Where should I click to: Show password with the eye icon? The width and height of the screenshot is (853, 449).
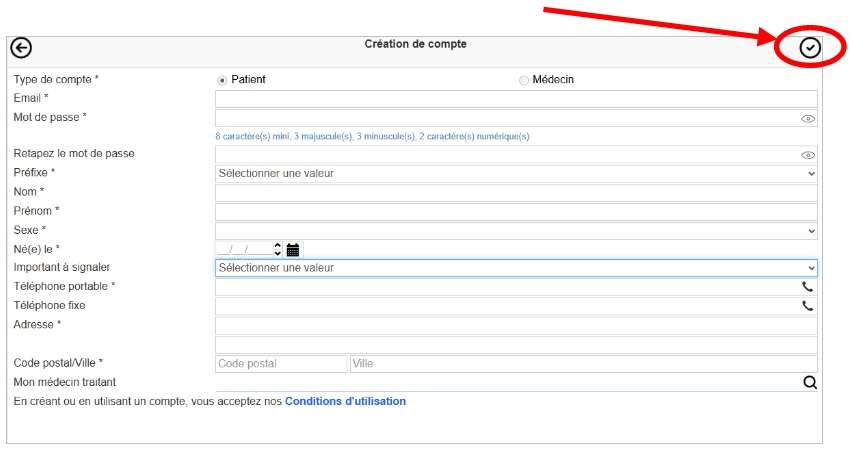coord(808,118)
